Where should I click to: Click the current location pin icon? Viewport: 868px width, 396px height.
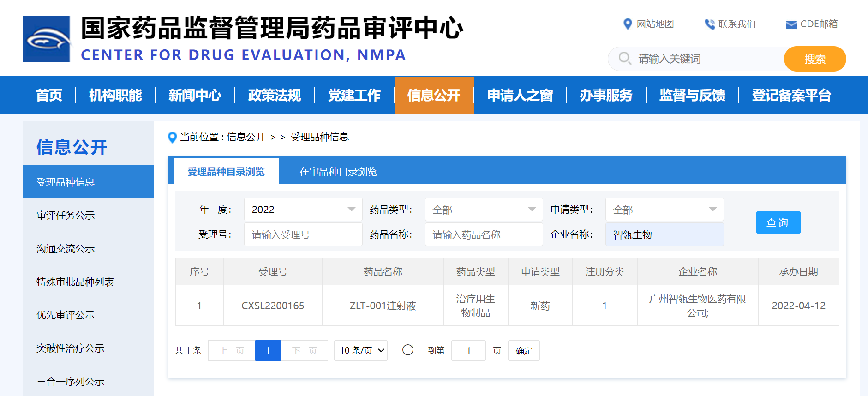coord(172,137)
